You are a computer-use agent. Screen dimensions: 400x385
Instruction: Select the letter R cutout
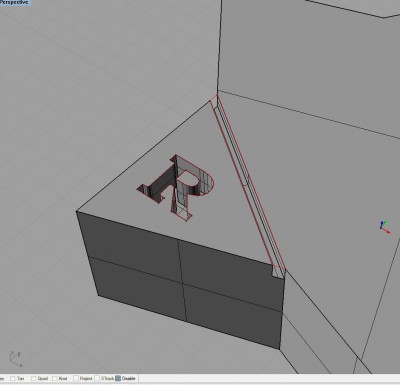(176, 188)
